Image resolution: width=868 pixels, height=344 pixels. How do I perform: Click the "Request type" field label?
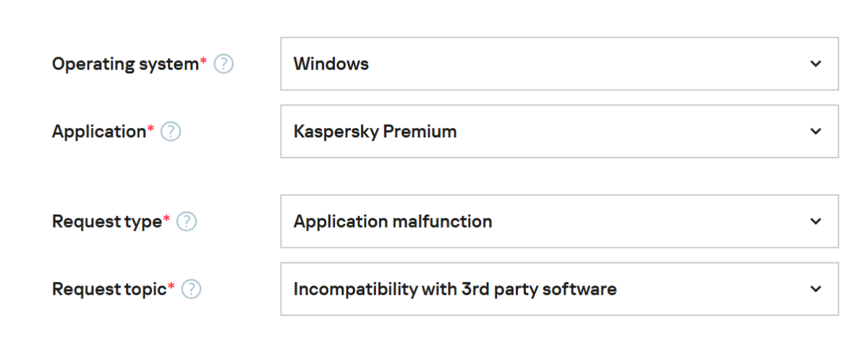(x=107, y=222)
